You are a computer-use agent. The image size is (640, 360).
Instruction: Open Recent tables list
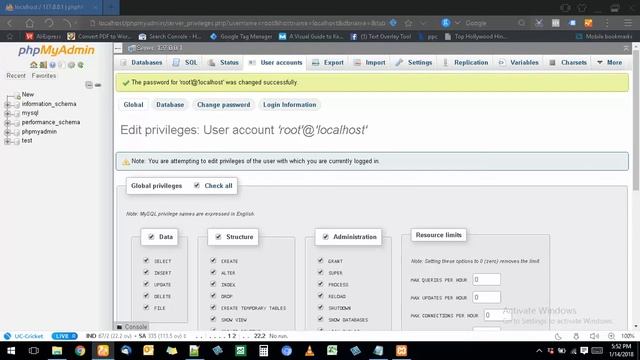point(16,76)
